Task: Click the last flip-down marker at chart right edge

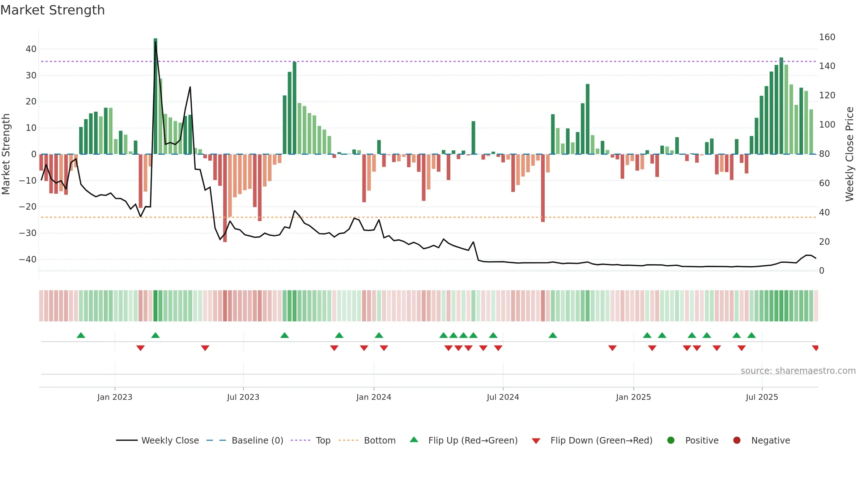Action: coord(815,348)
